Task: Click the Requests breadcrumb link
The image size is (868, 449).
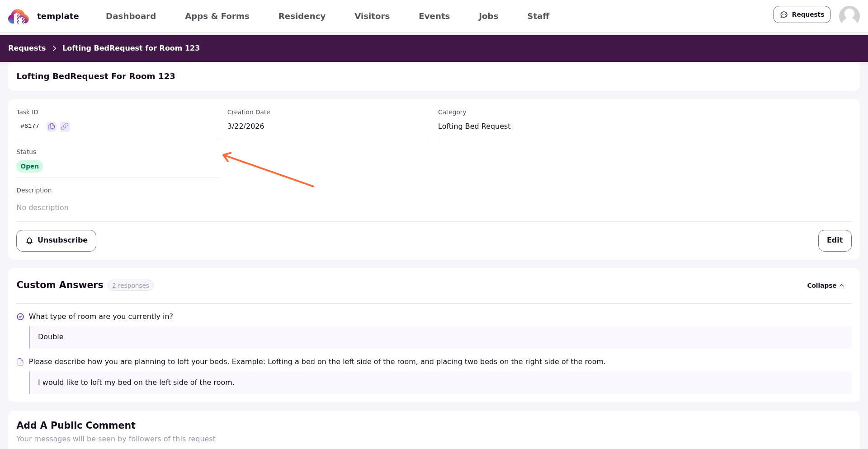Action: pos(27,48)
